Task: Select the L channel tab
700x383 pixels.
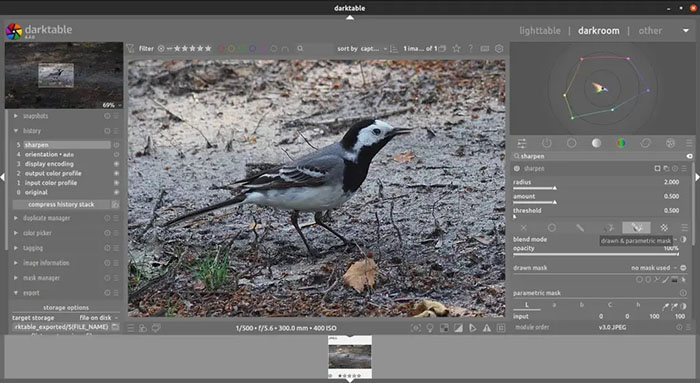Action: [527, 305]
